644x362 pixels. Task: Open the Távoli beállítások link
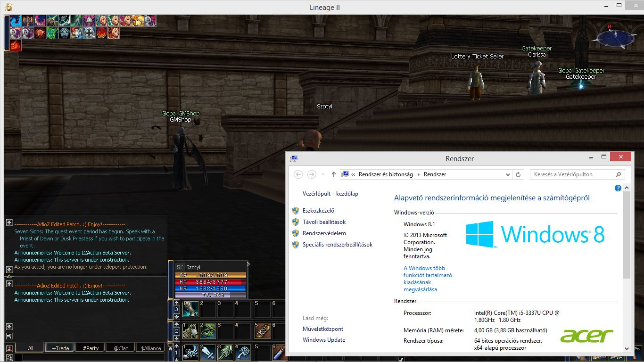pyautogui.click(x=324, y=222)
